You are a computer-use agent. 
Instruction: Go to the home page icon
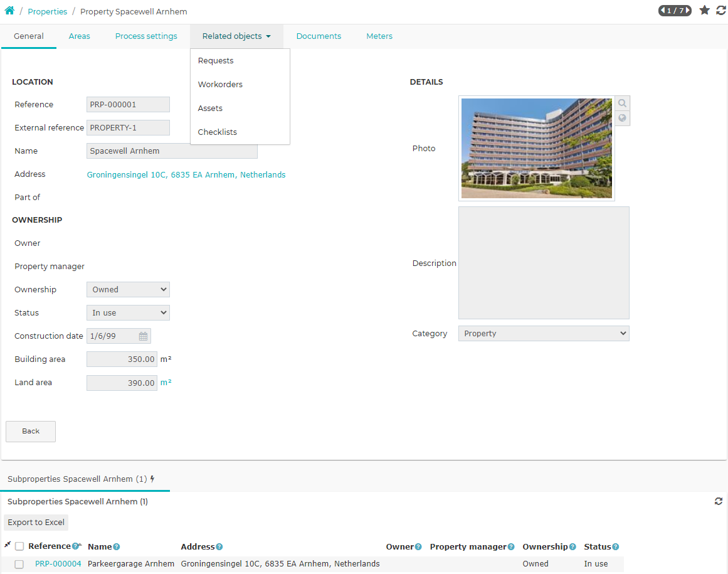tap(9, 11)
